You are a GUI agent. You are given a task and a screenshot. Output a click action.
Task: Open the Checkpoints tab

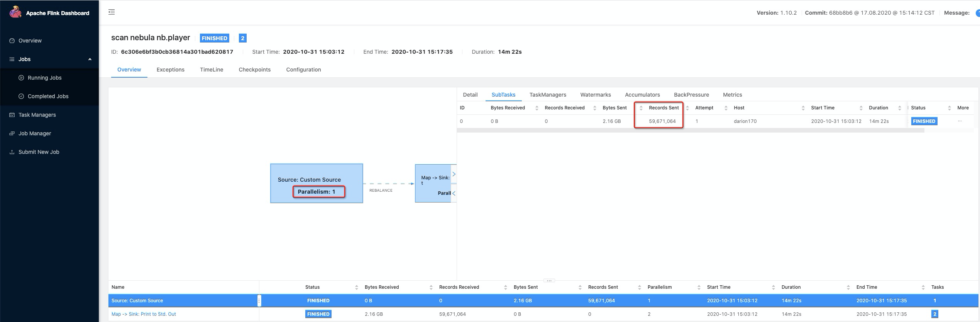254,70
